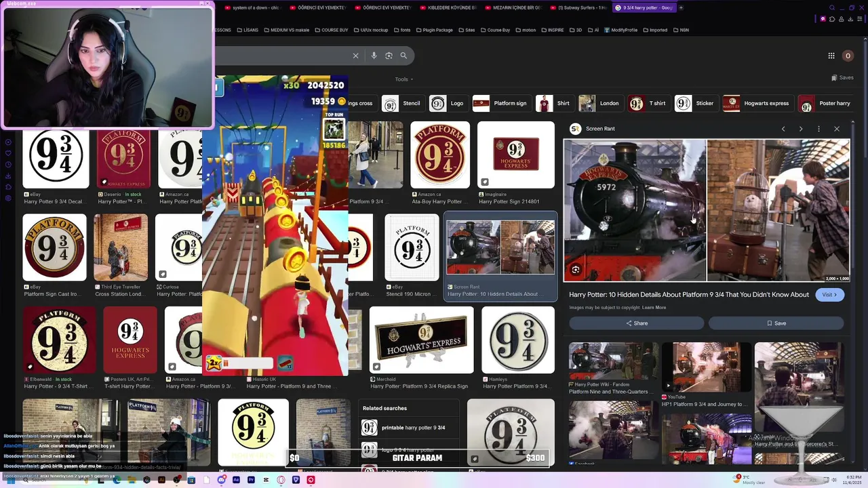Image resolution: width=868 pixels, height=488 pixels.
Task: Open the Learn More copyright link
Action: (x=654, y=308)
